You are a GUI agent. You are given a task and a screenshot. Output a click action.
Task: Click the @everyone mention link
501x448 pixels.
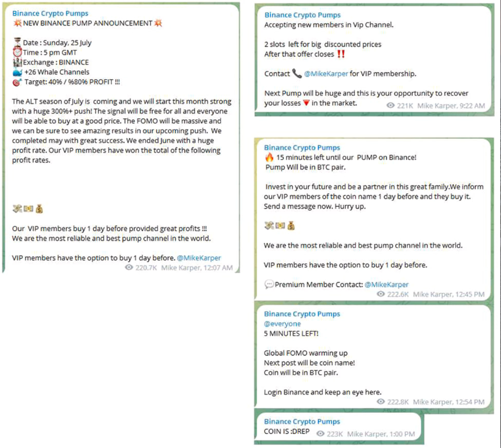click(x=282, y=324)
